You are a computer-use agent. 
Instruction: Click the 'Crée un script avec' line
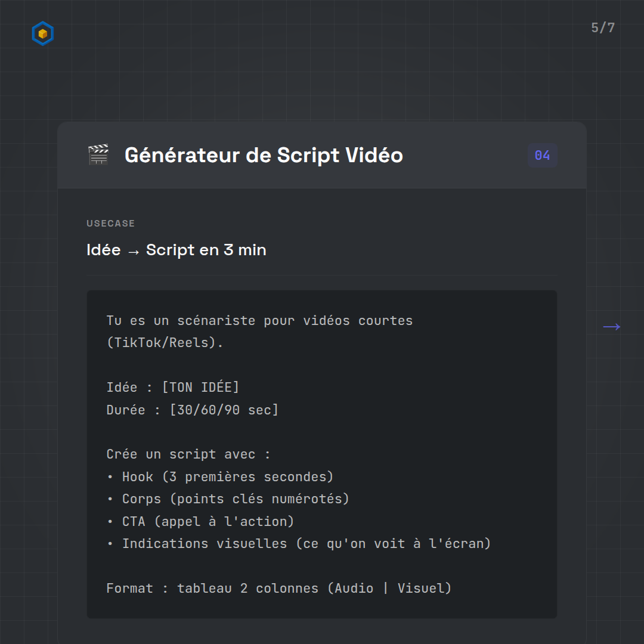click(188, 454)
